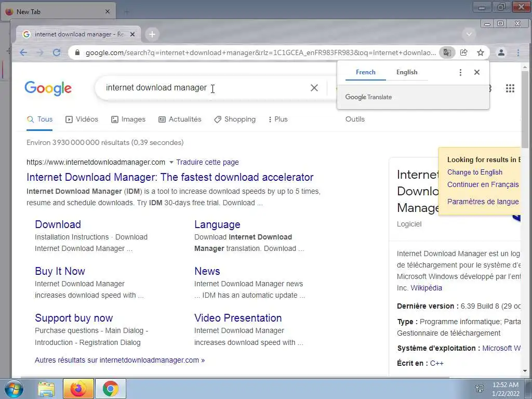Open Chrome three-dot menu
This screenshot has height=399, width=532.
point(518,52)
